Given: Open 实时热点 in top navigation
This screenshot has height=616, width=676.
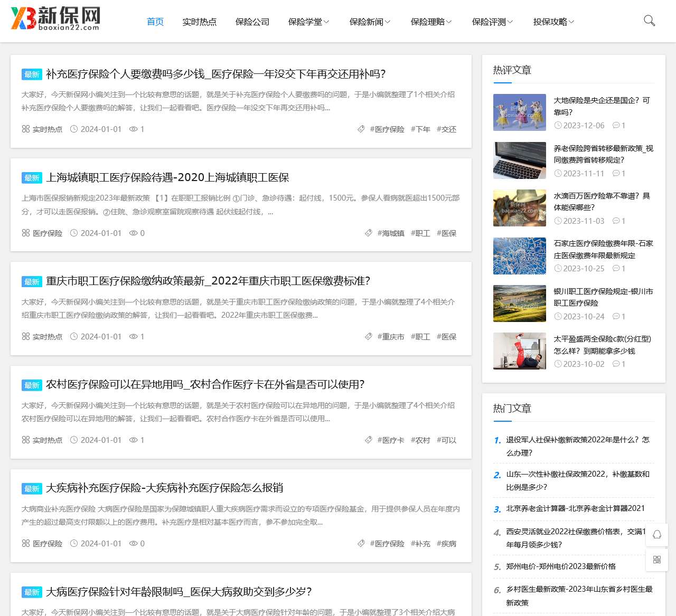Looking at the screenshot, I should (199, 22).
